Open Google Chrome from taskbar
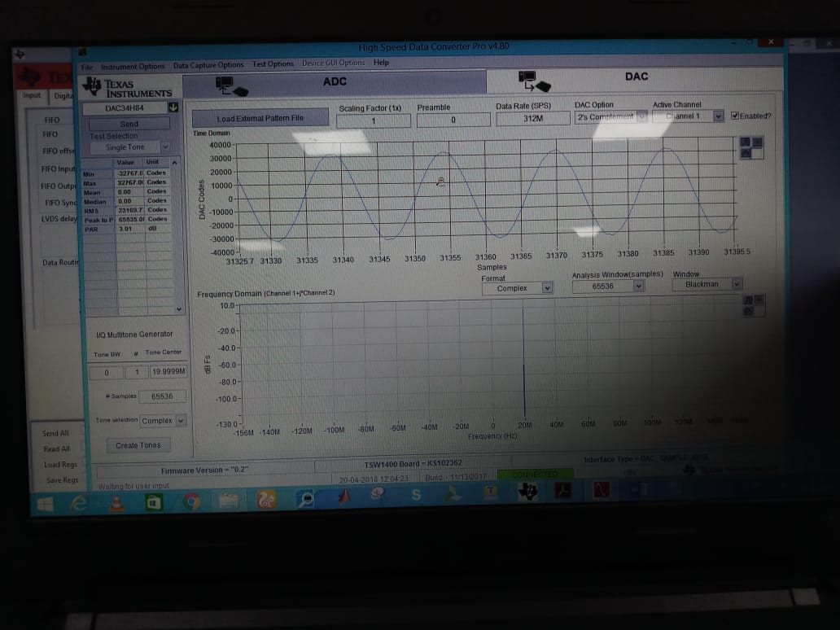Image resolution: width=840 pixels, height=630 pixels. coord(192,502)
